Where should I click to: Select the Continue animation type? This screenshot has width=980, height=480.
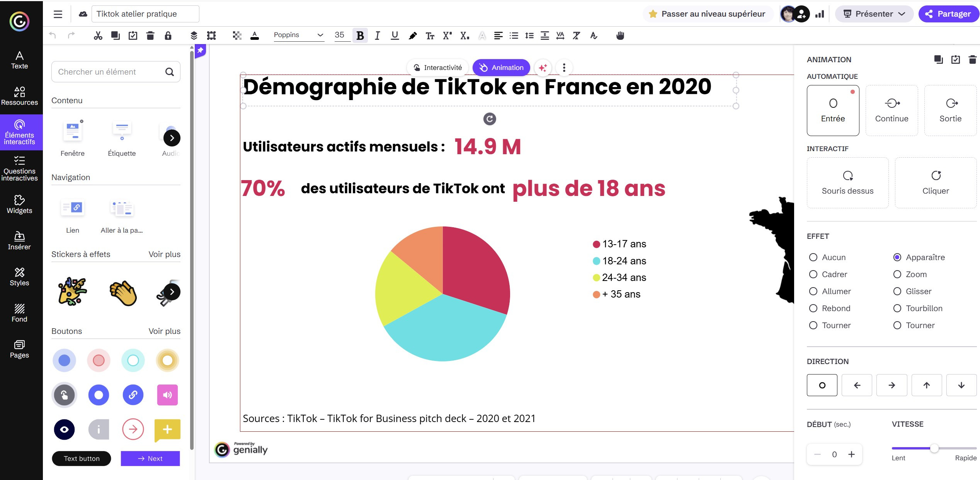click(x=892, y=111)
